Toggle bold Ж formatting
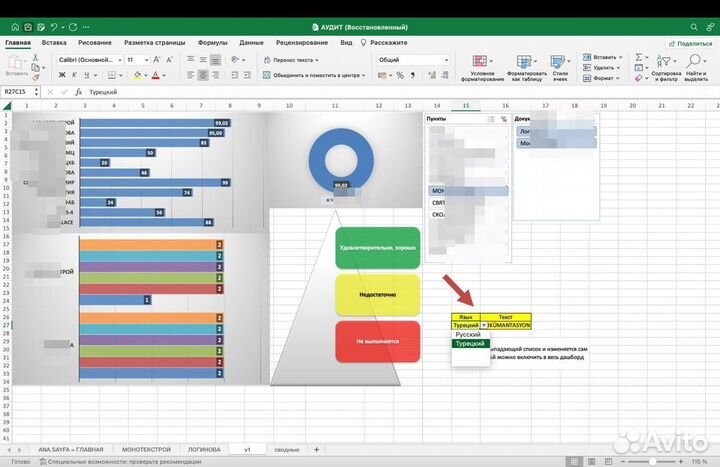Viewport: 720px width, 467px height. pos(62,75)
